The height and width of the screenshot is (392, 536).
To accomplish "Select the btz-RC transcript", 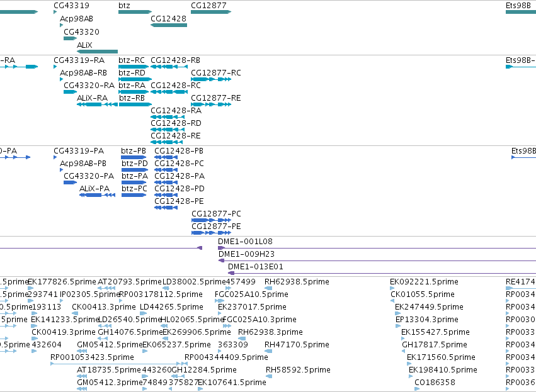I will [x=134, y=67].
